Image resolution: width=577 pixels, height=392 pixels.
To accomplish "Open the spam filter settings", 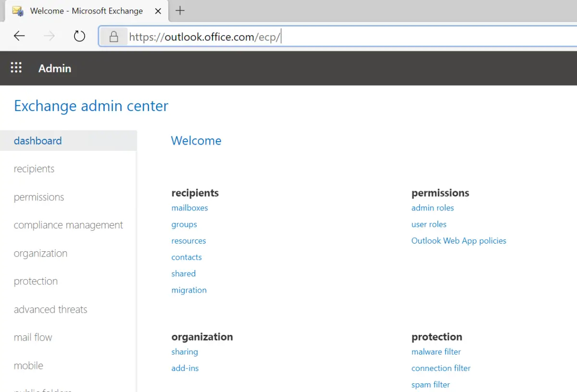I will click(430, 384).
